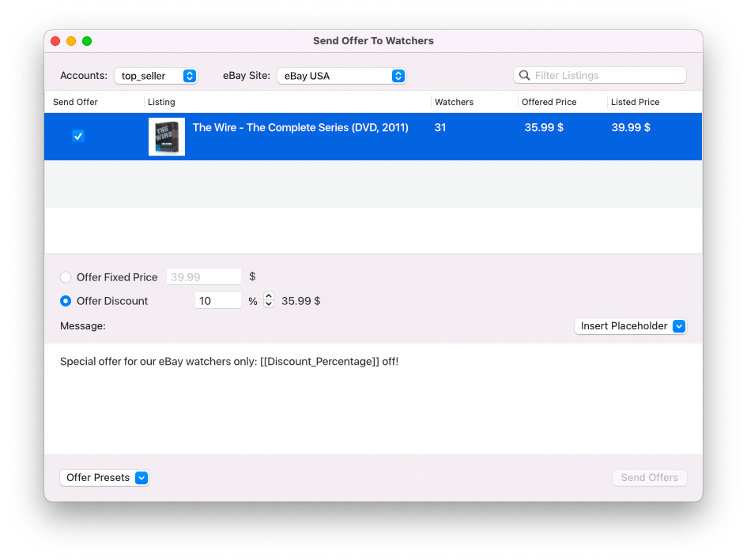747x560 pixels.
Task: Click the green zoom window button
Action: [x=87, y=41]
